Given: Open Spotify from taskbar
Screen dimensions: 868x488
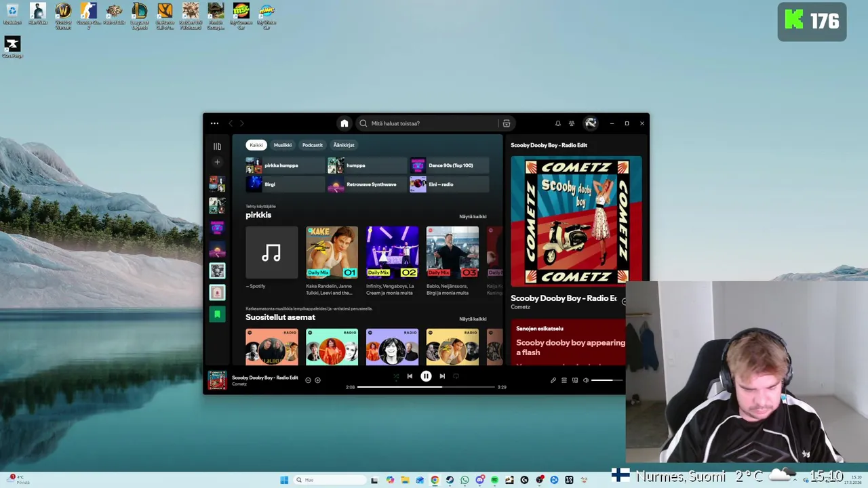Looking at the screenshot, I should pos(494,480).
